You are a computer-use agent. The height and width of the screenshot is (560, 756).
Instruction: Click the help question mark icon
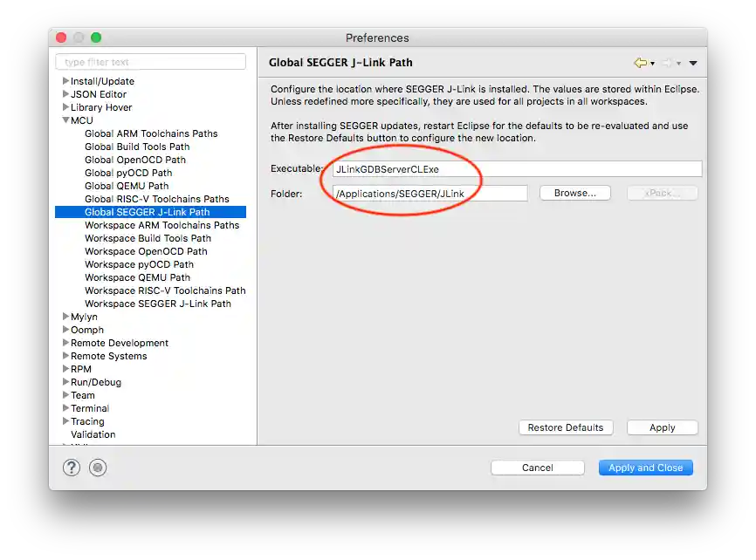(x=71, y=467)
